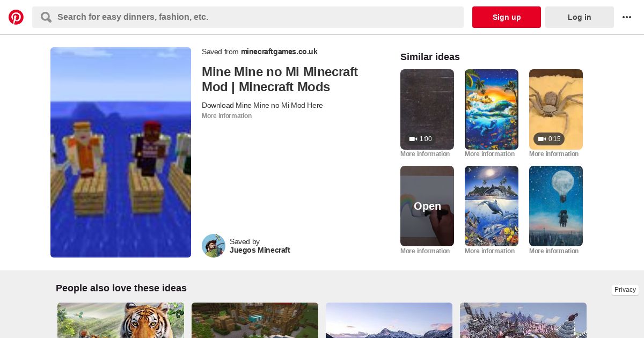Image resolution: width=644 pixels, height=338 pixels.
Task: Click the 0:15 duration badge
Action: (549, 139)
